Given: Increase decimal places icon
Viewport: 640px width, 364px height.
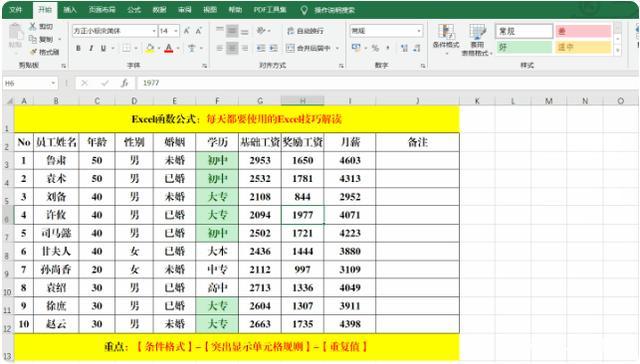Looking at the screenshot, I should point(404,48).
